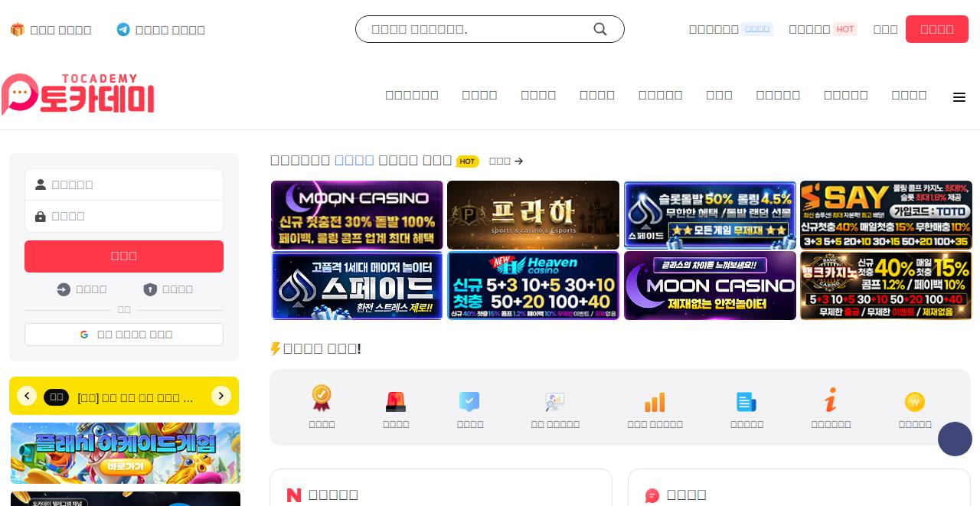This screenshot has height=506, width=980.
Task: Open the SAY 가입코드 TOTO banner
Action: [x=886, y=215]
